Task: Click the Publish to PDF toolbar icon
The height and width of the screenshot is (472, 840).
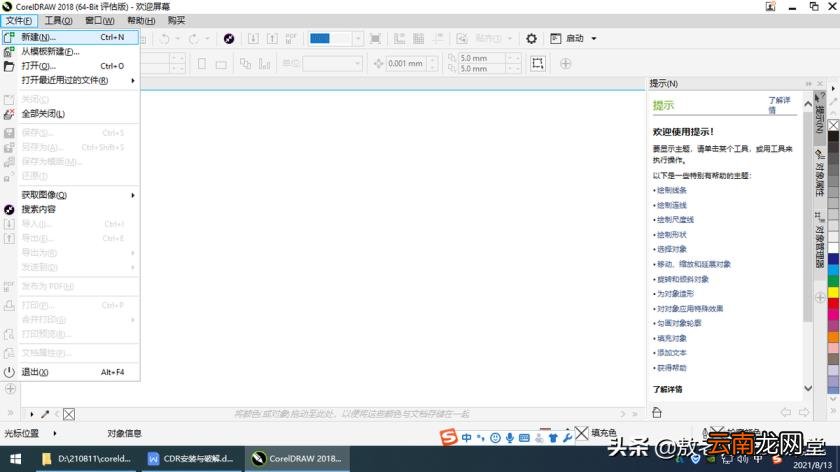Action: pyautogui.click(x=291, y=39)
